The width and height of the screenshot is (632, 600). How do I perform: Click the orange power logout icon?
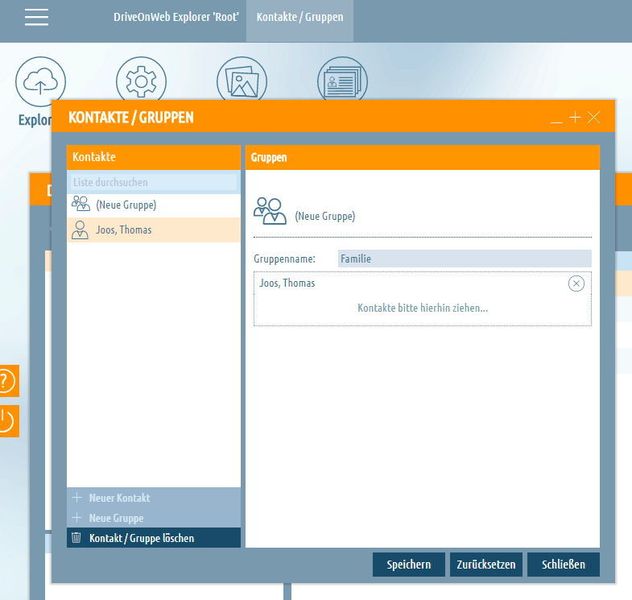pyautogui.click(x=9, y=421)
